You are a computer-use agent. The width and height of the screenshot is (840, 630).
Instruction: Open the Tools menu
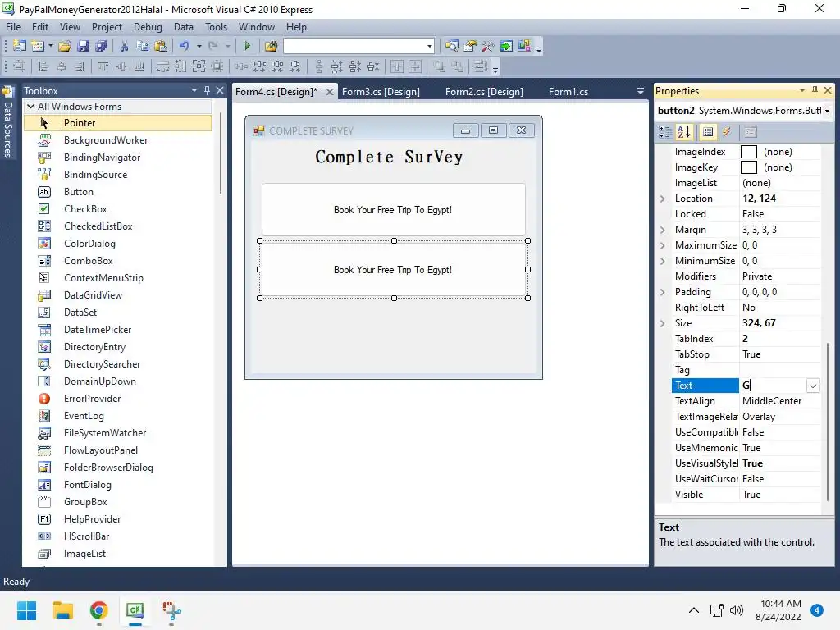[216, 27]
